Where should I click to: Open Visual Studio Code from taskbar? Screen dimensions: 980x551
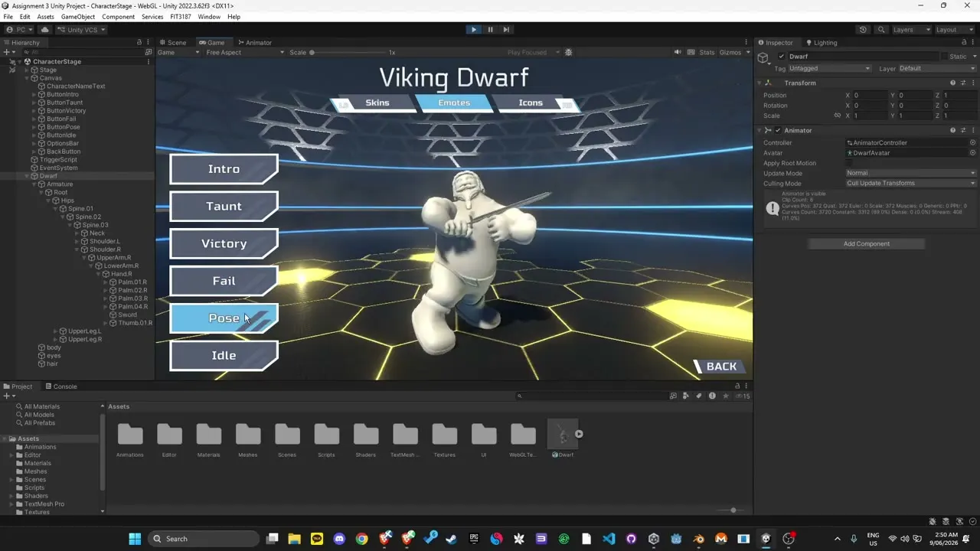(609, 539)
